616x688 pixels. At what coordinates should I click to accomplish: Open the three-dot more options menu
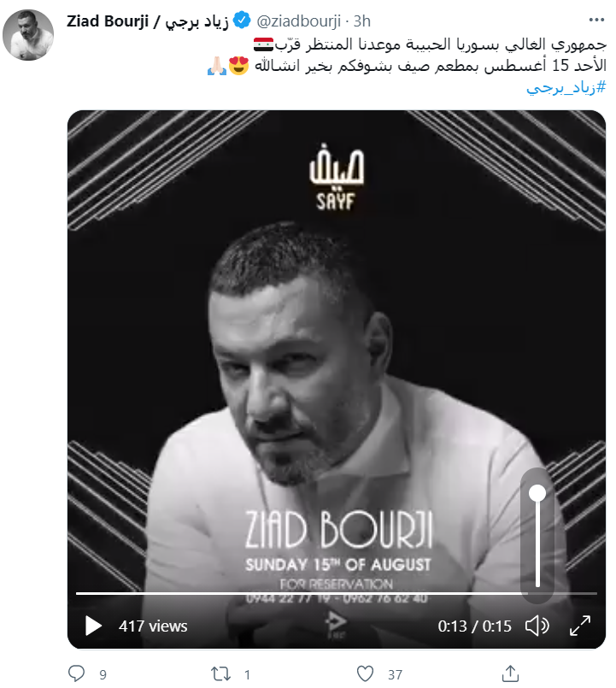click(x=596, y=20)
